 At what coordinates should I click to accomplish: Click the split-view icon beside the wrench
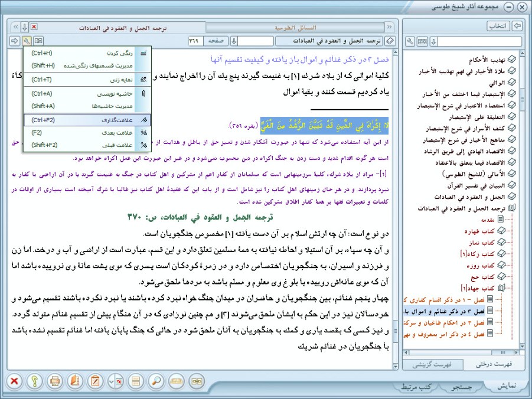[x=38, y=41]
